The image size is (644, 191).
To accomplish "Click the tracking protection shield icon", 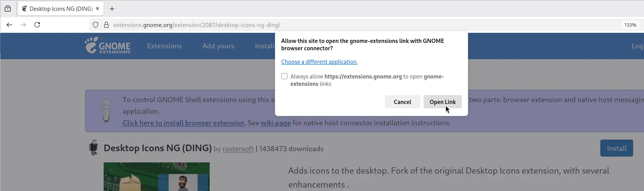I will (96, 25).
